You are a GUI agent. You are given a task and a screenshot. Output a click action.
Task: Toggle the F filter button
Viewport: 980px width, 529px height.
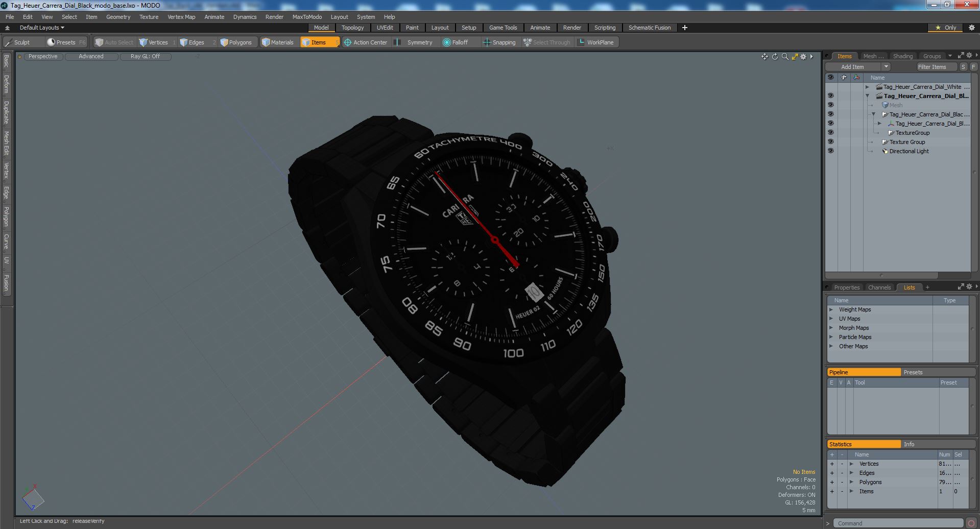[973, 67]
